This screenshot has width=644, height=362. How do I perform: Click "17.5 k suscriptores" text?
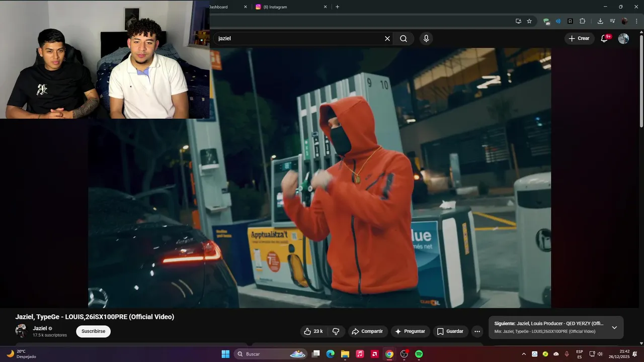[x=50, y=335]
